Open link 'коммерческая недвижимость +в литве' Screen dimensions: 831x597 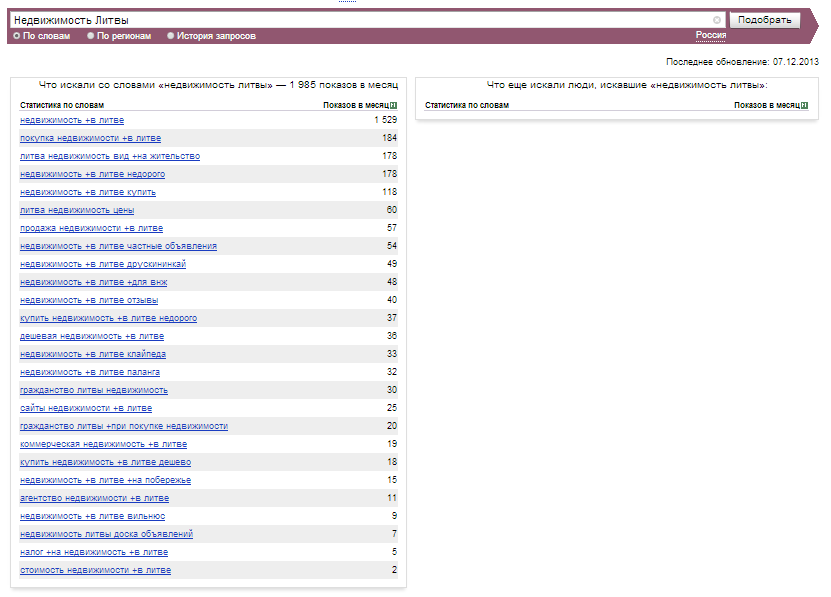(104, 445)
